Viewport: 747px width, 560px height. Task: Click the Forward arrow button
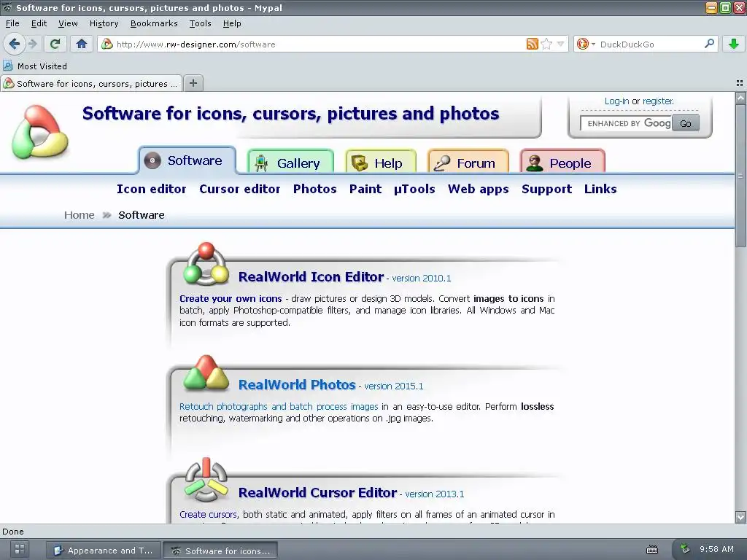(32, 44)
